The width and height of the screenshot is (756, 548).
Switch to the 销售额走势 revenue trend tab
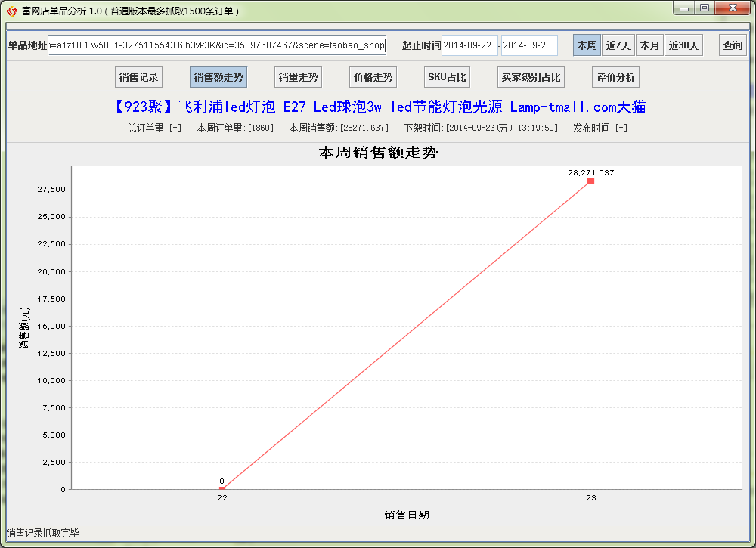pyautogui.click(x=218, y=77)
